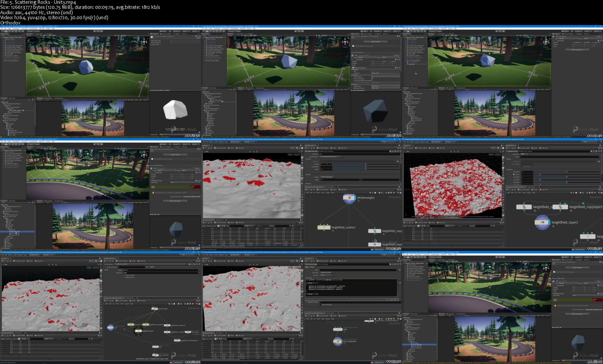
Task: Select attribwrangle1 node in the 00:06:26 network
Action: click(x=155, y=309)
